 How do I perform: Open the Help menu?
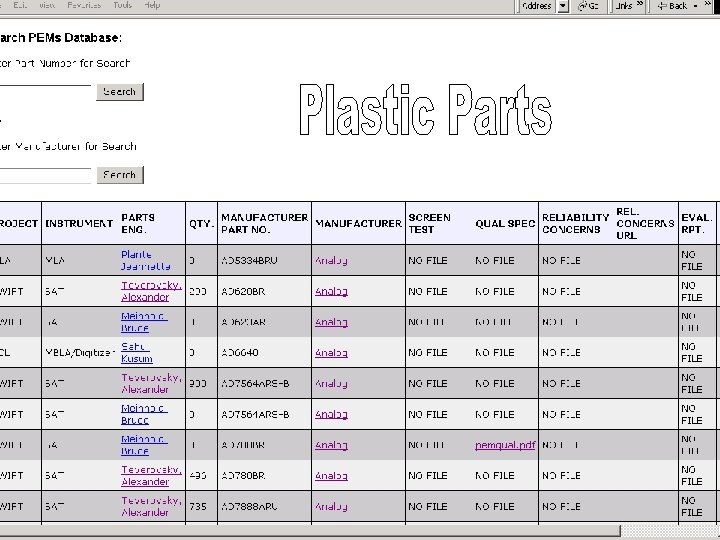pos(152,5)
